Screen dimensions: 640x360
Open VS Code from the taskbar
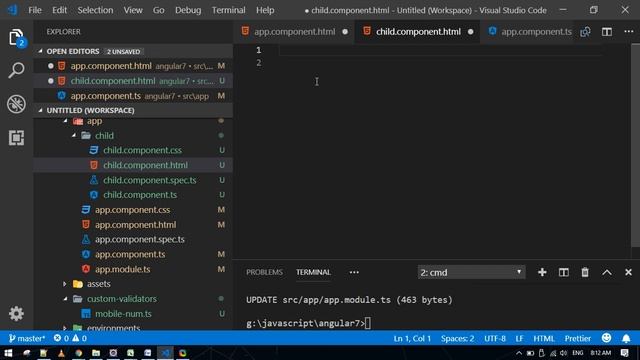pos(165,353)
